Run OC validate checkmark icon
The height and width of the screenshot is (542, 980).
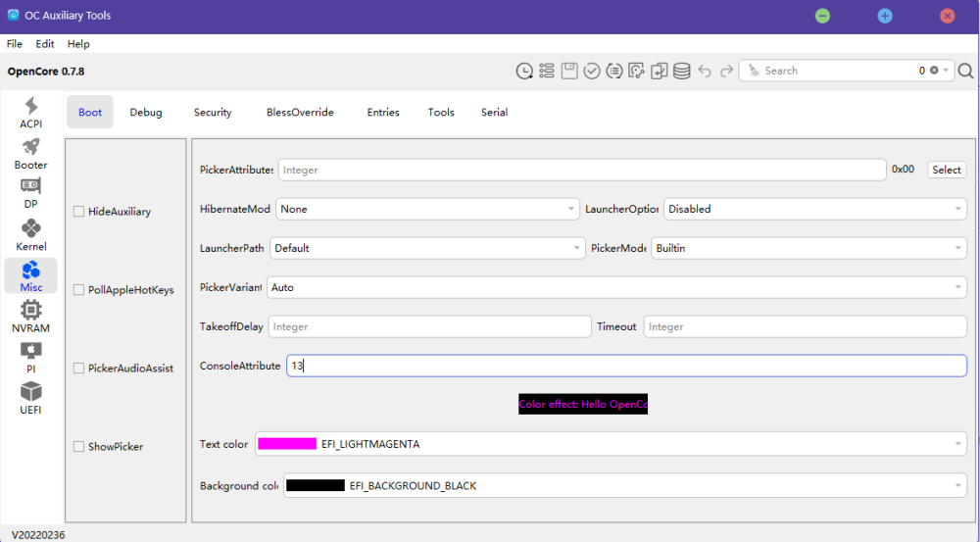592,71
